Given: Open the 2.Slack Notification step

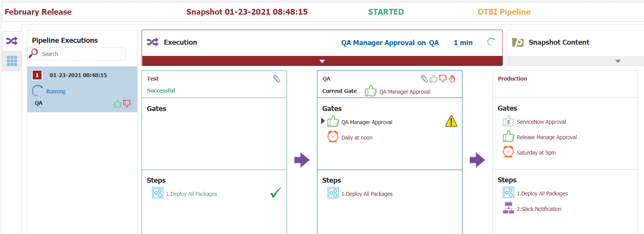Looking at the screenshot, I should pos(539,209).
